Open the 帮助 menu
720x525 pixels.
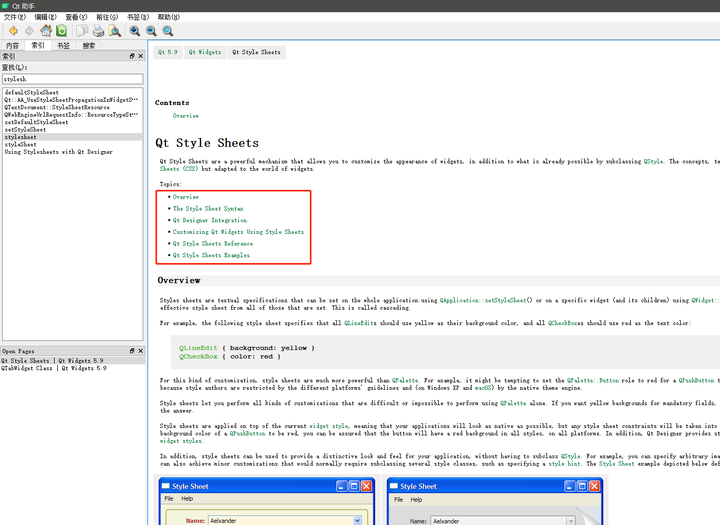169,17
